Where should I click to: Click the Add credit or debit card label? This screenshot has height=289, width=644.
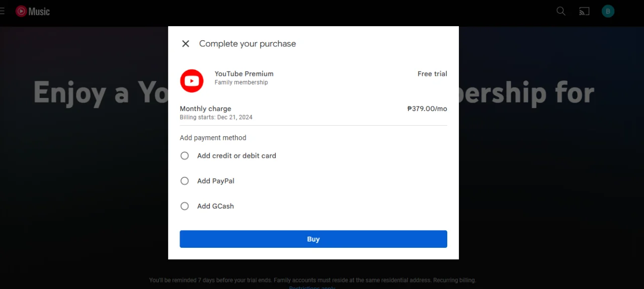(236, 156)
